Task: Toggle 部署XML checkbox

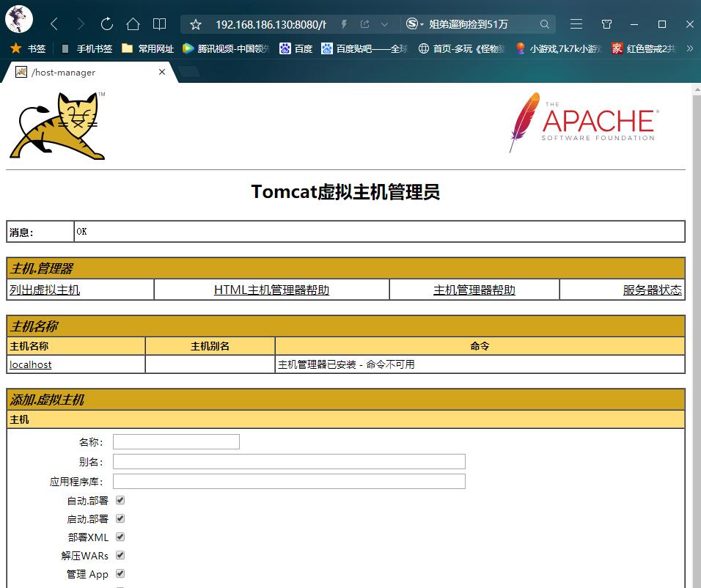Action: 120,537
